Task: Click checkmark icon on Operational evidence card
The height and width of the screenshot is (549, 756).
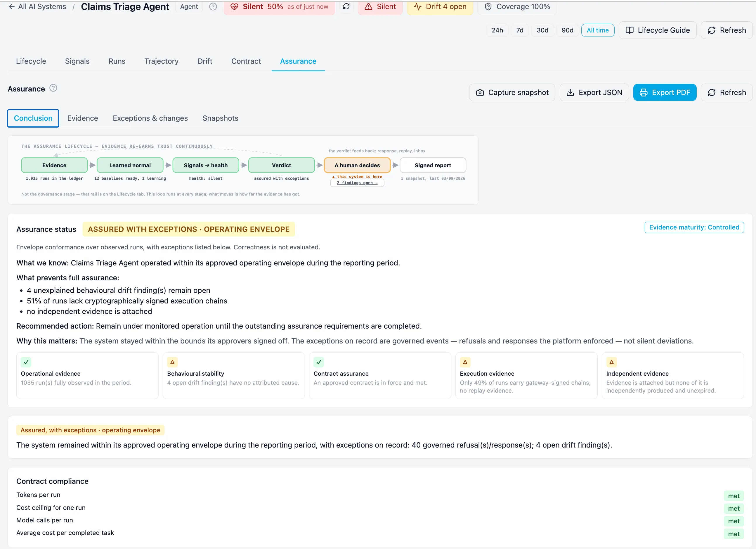Action: pos(26,362)
